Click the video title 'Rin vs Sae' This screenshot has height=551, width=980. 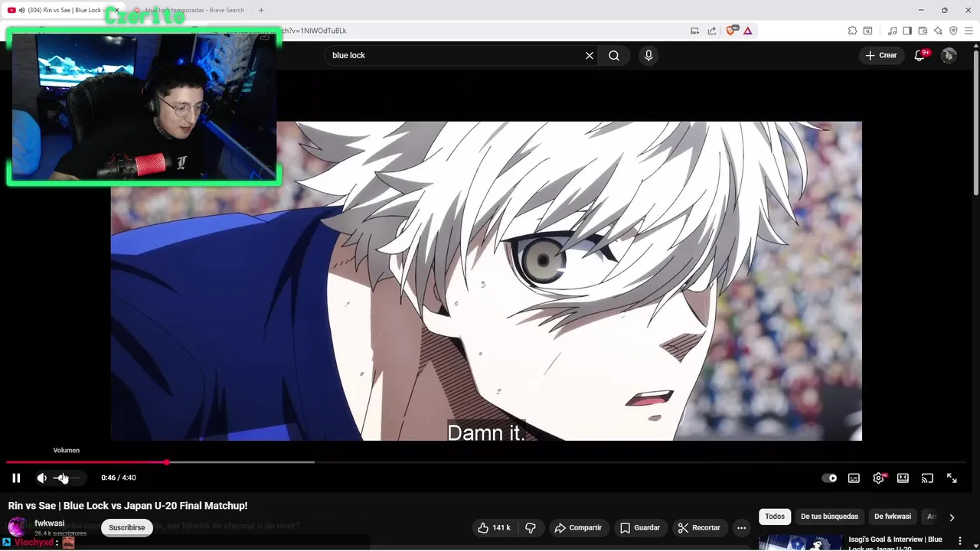point(128,506)
